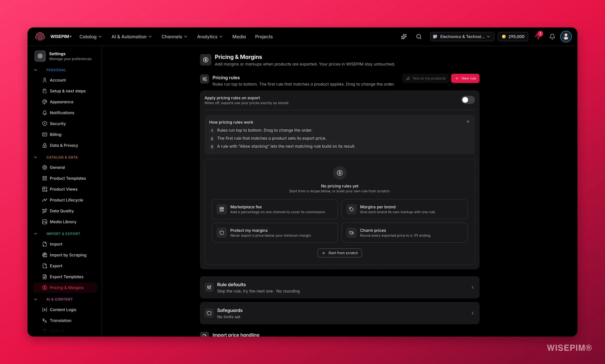Collapse the IMPORT & EXPORT sidebar section
Viewport: 605px width, 364px height.
[36, 234]
